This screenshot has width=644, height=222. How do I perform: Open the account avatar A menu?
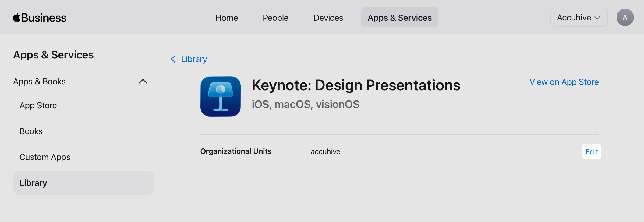click(x=625, y=17)
